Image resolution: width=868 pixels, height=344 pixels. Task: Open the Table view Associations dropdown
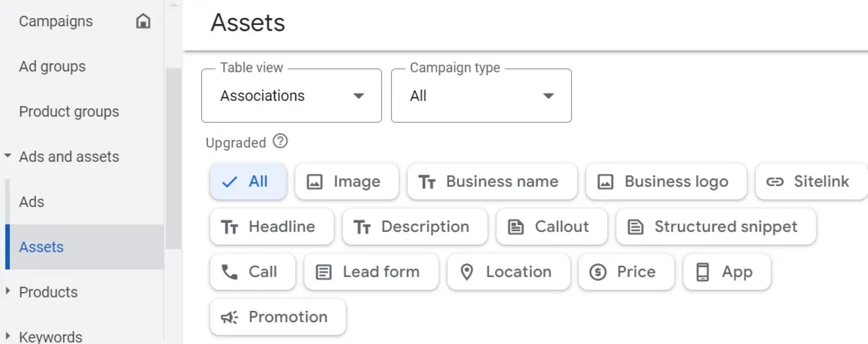292,95
